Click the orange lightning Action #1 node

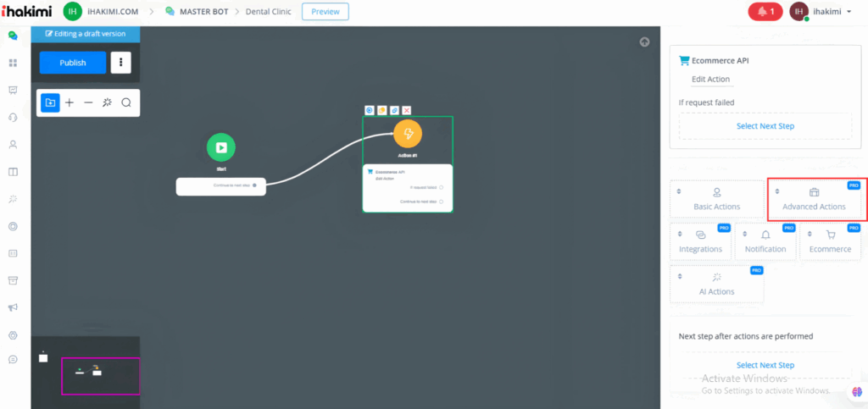click(408, 134)
